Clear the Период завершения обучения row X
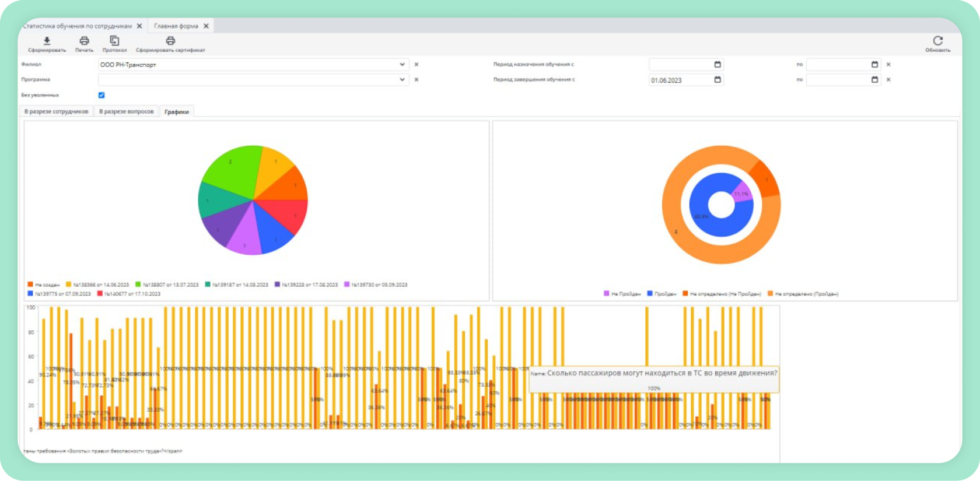The image size is (980, 481). pos(888,80)
